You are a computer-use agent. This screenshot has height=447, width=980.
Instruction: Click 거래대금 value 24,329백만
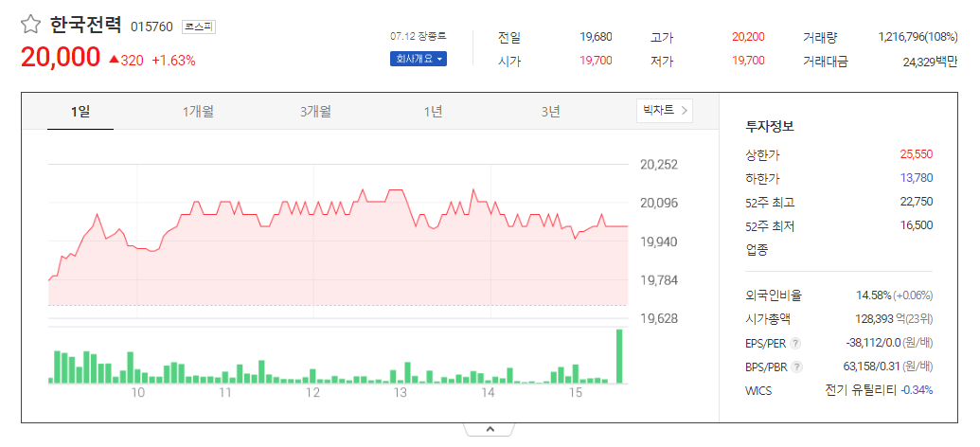point(930,62)
